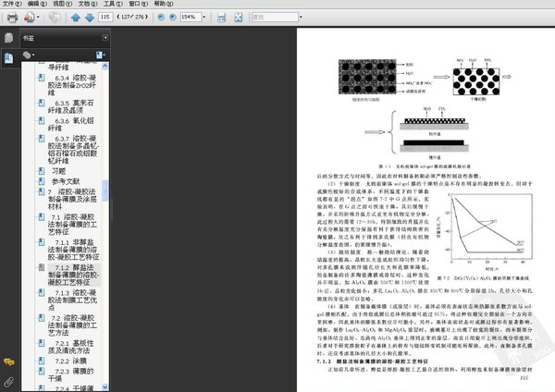Open the Pages thumbnail panel icon

[9, 38]
